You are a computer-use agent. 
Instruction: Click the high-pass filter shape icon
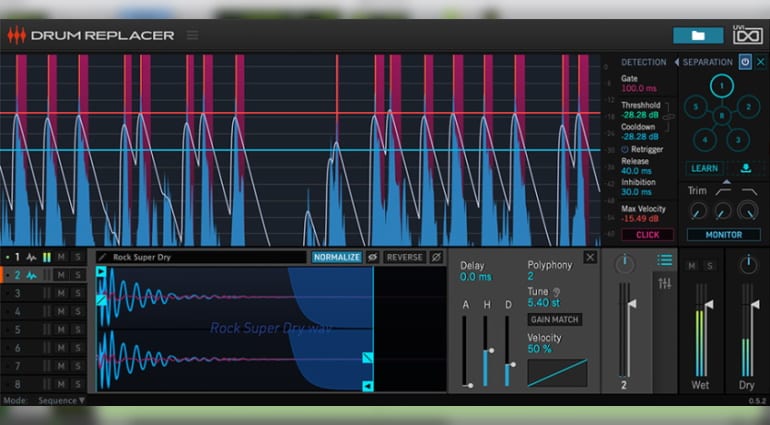tap(723, 191)
